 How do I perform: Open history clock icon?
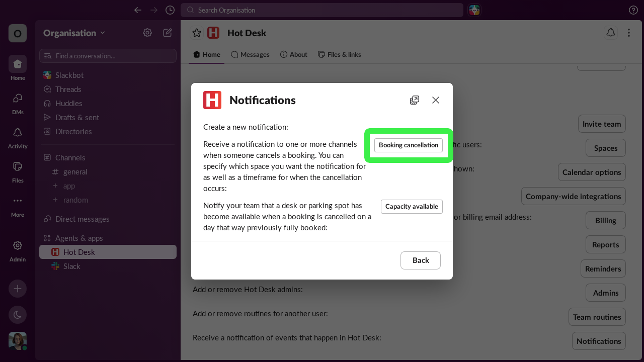tap(170, 10)
